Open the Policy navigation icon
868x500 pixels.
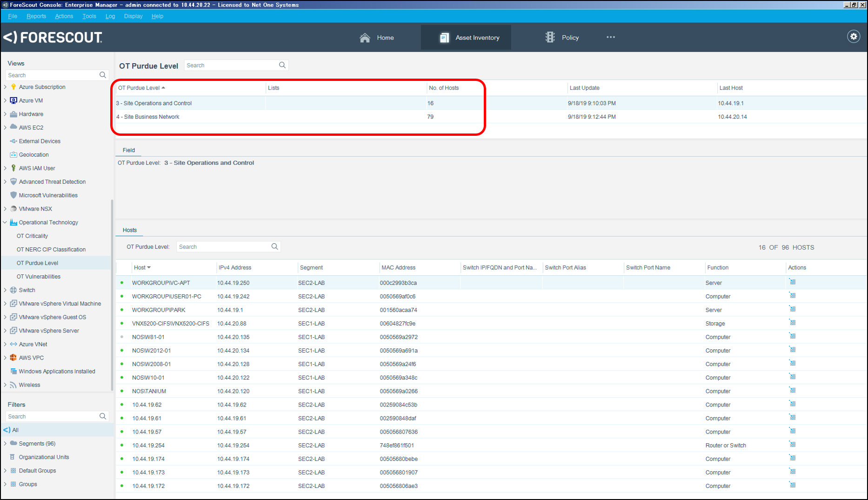(x=550, y=37)
